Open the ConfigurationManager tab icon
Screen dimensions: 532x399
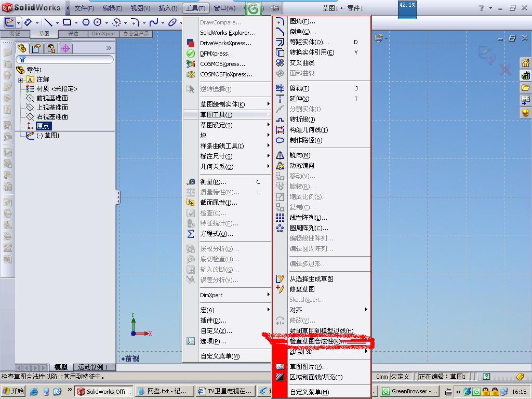point(51,48)
